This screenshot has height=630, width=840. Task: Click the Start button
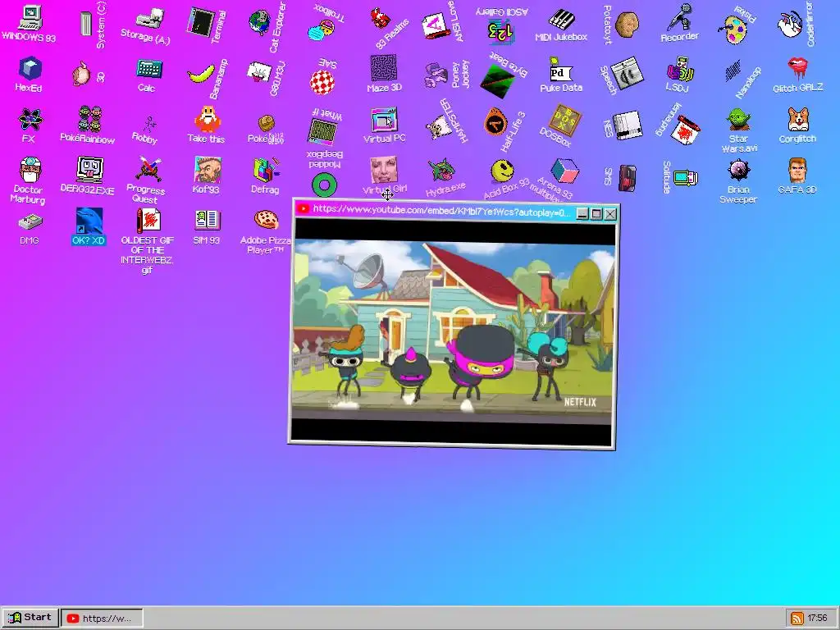click(30, 618)
